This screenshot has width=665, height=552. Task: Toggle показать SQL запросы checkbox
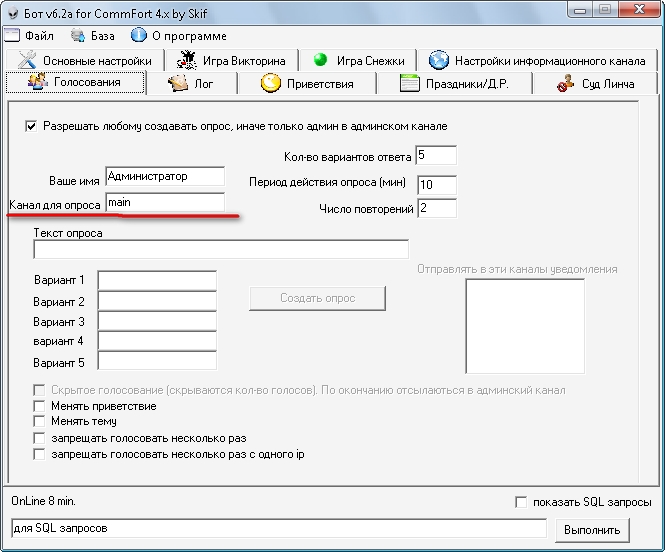[520, 502]
